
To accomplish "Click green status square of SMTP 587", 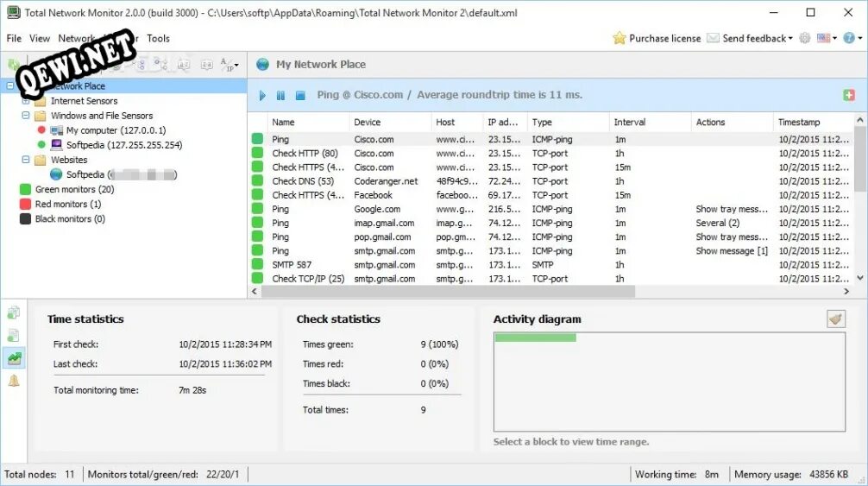I will point(257,264).
